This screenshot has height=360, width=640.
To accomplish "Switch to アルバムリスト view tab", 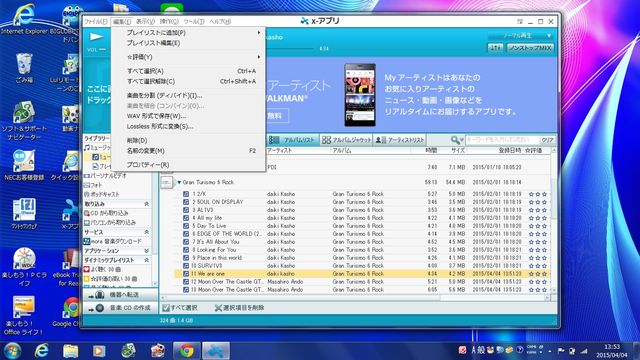I will pos(293,140).
